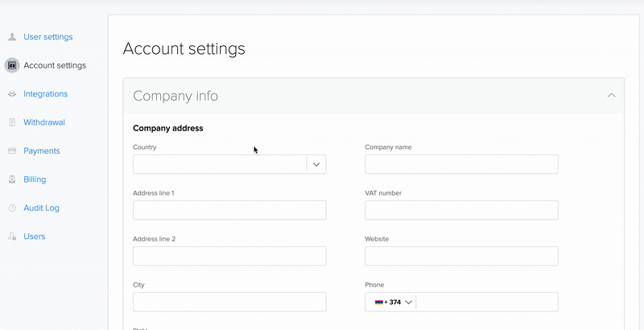Click the Billing icon in sidebar
The image size is (644, 330).
click(x=12, y=179)
